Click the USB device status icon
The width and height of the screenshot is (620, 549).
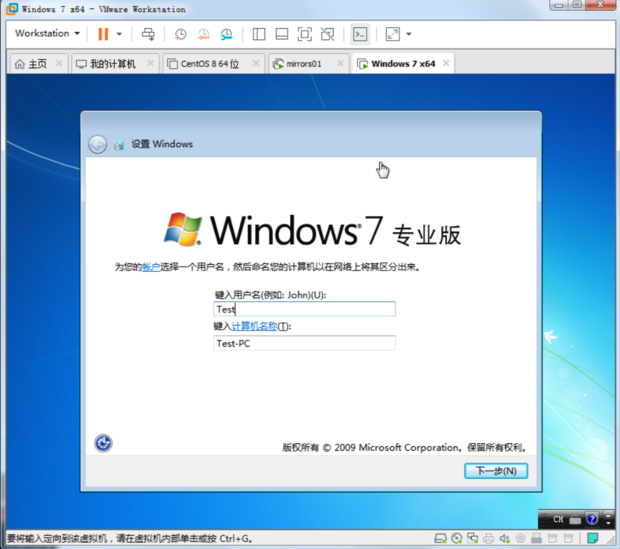click(537, 538)
